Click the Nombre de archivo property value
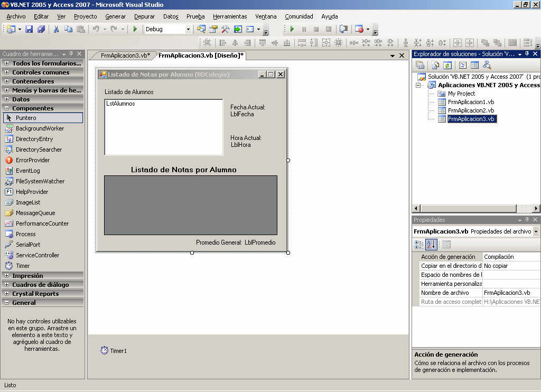This screenshot has width=541, height=392. [511, 293]
